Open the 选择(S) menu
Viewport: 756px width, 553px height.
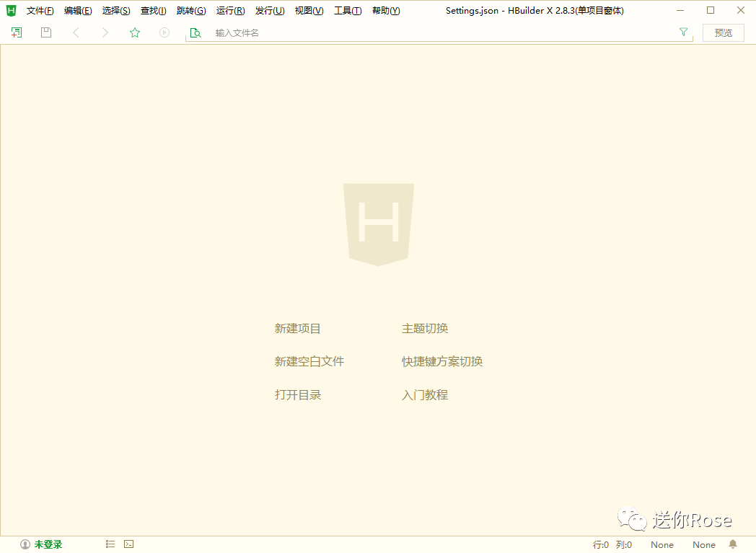[116, 11]
